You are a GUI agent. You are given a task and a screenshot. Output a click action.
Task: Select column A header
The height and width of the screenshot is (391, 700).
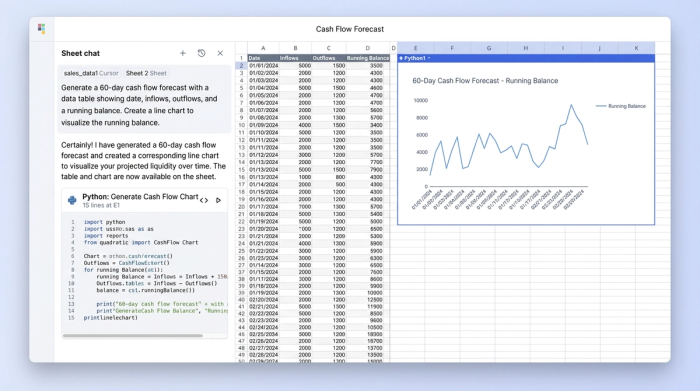(x=263, y=48)
